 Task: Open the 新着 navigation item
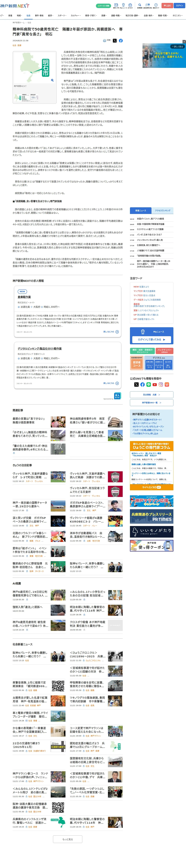[10, 15]
